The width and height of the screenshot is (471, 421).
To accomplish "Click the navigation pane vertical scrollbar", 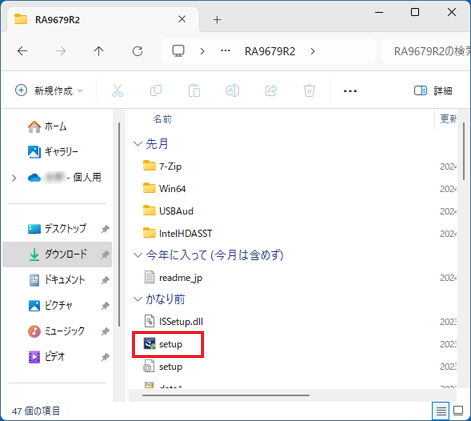I will tap(119, 225).
